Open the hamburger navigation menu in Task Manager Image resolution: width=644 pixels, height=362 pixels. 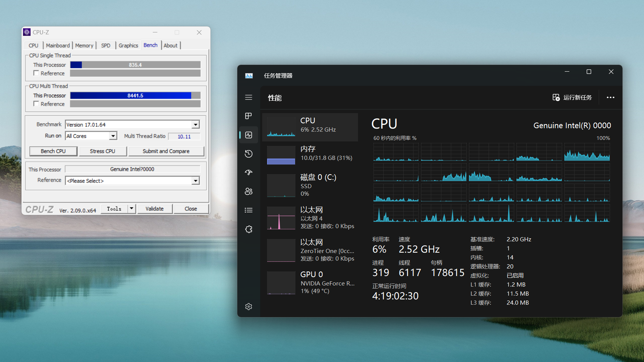click(x=248, y=97)
